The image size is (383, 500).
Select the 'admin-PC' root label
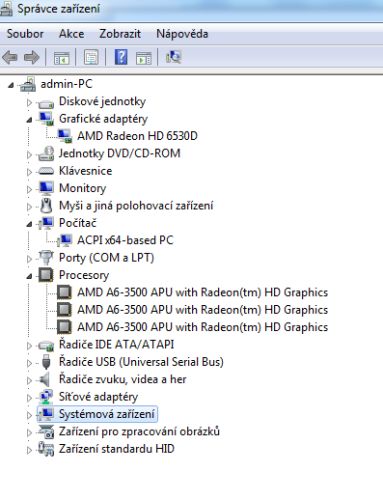[66, 84]
